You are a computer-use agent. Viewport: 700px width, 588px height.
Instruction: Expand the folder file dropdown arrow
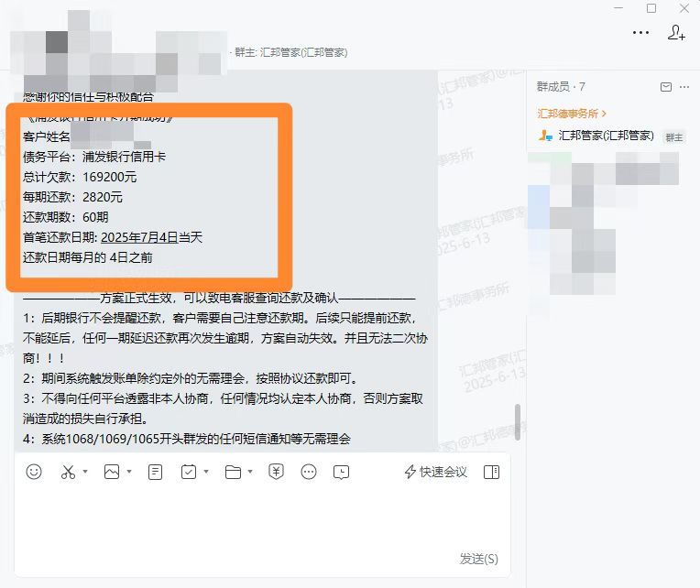250,472
